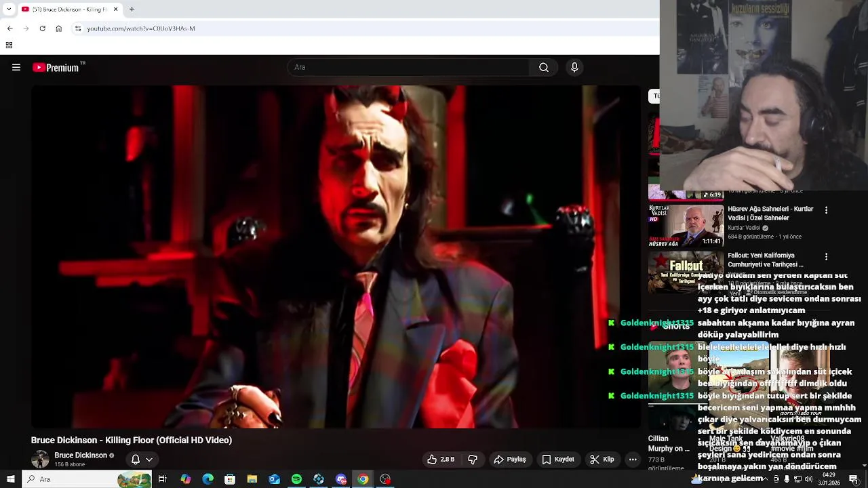This screenshot has height=488, width=868.
Task: Open File Explorer from the taskbar
Action: [252, 479]
